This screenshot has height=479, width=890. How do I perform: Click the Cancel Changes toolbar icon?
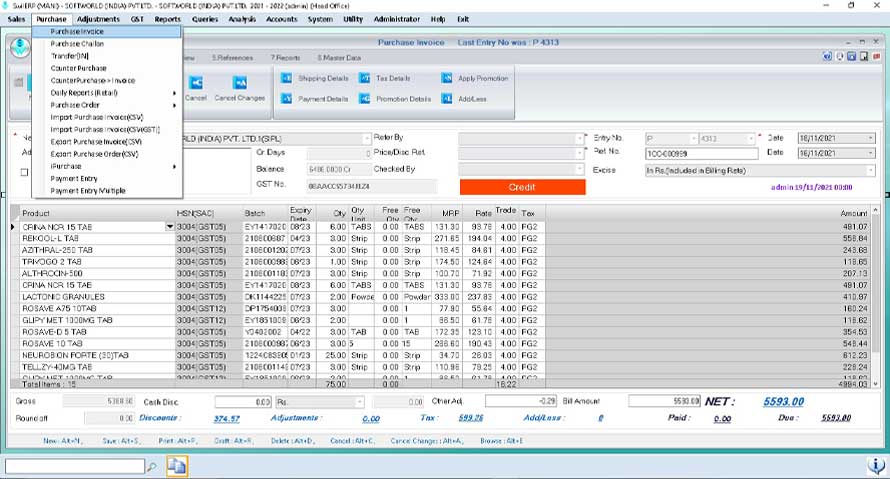pos(239,82)
